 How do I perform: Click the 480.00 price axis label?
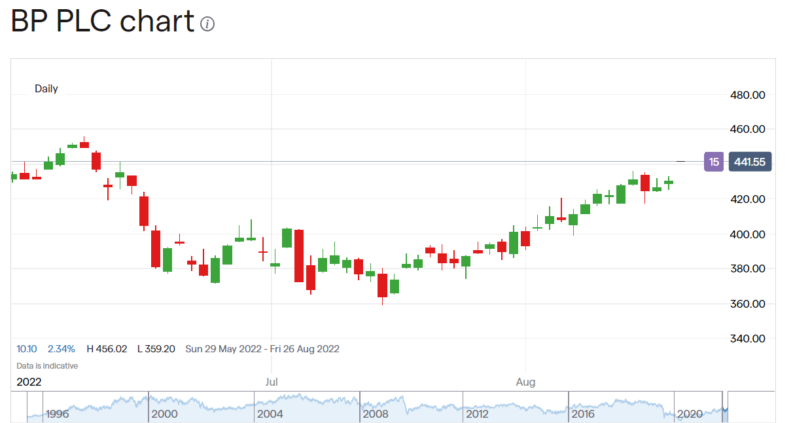click(747, 95)
